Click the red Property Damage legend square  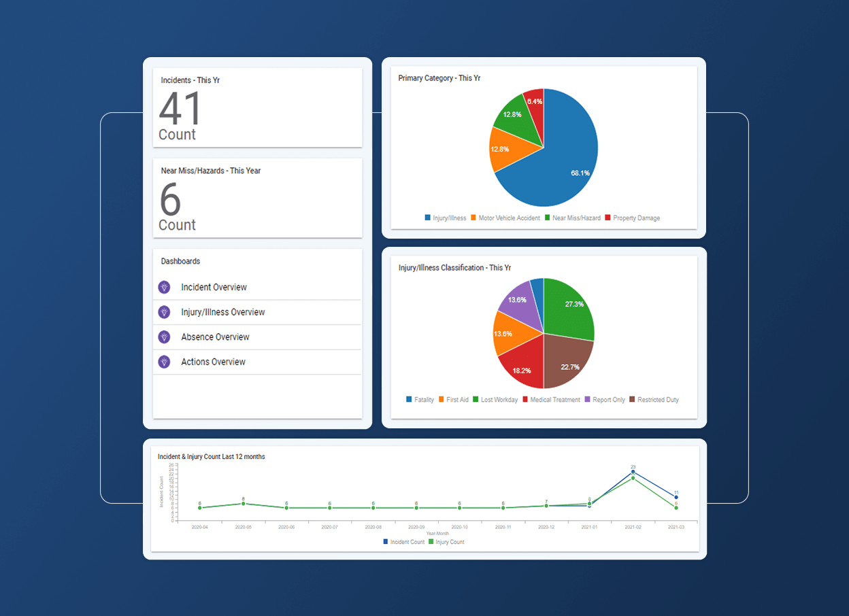click(606, 218)
